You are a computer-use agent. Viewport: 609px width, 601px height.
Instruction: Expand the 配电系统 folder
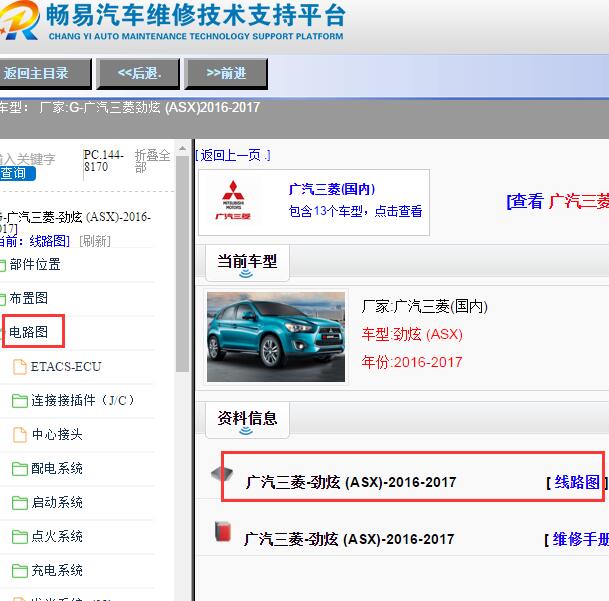tap(57, 468)
